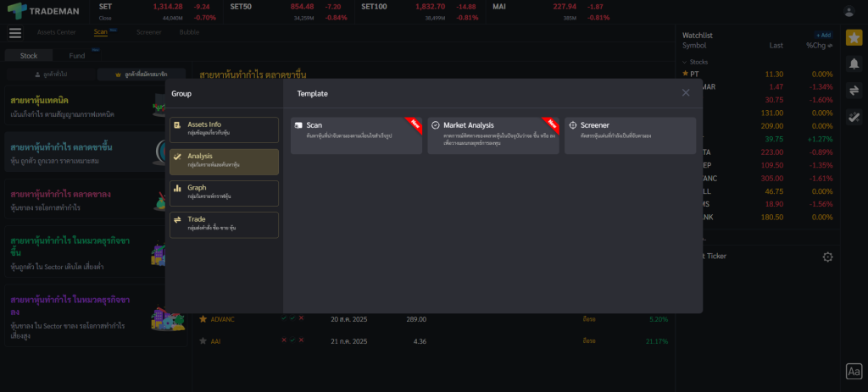Click the Market Analysis template icon
The height and width of the screenshot is (392, 868).
point(436,125)
